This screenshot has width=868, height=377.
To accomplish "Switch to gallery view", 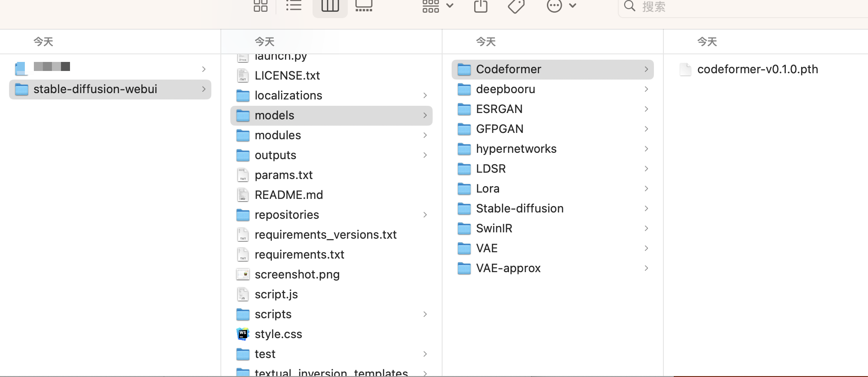I will click(x=364, y=5).
